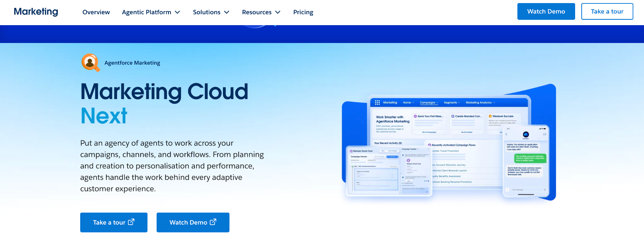
Task: Open the Solutions menu
Action: pyautogui.click(x=211, y=12)
